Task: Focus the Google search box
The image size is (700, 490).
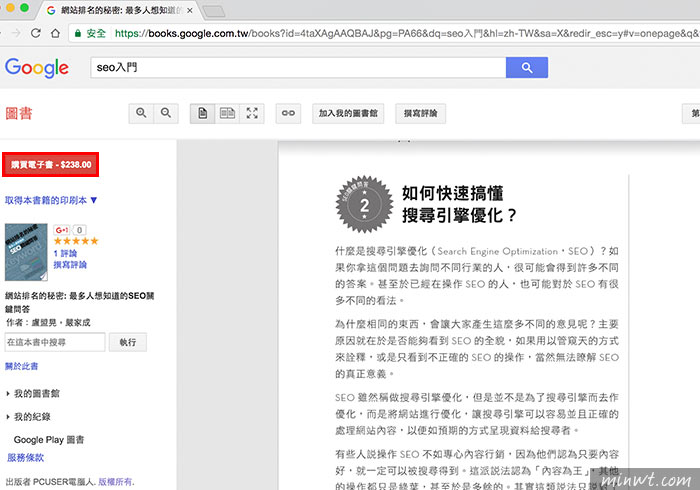Action: coord(298,67)
